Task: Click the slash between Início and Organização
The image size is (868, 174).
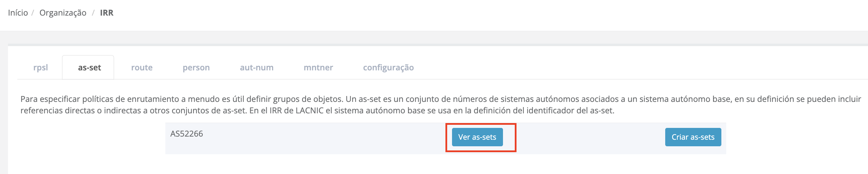Action: pyautogui.click(x=33, y=13)
